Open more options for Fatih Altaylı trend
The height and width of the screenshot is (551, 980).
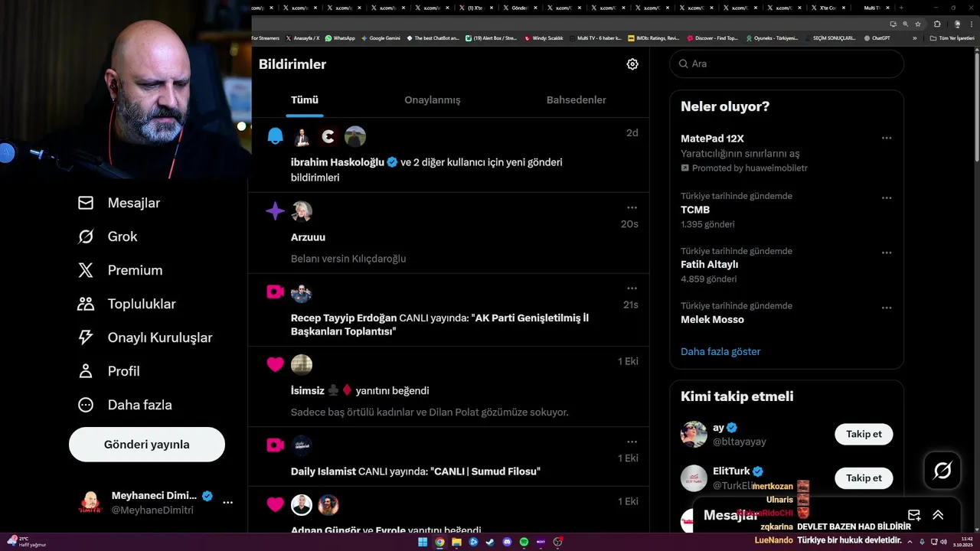coord(887,253)
